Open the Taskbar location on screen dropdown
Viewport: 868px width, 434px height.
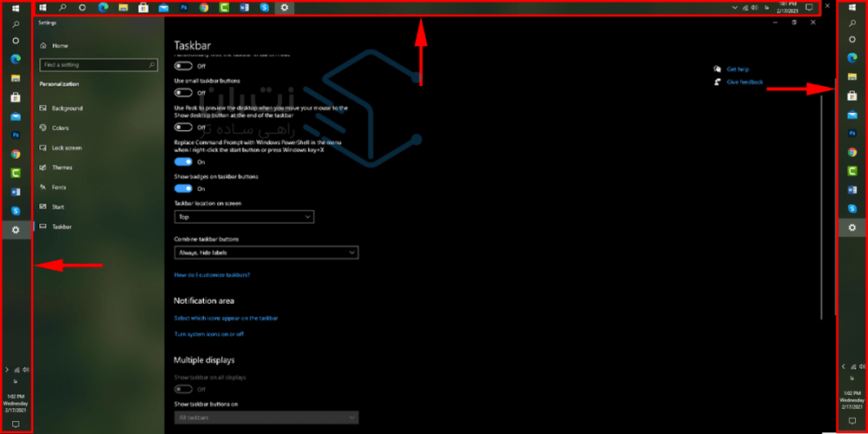pyautogui.click(x=244, y=217)
